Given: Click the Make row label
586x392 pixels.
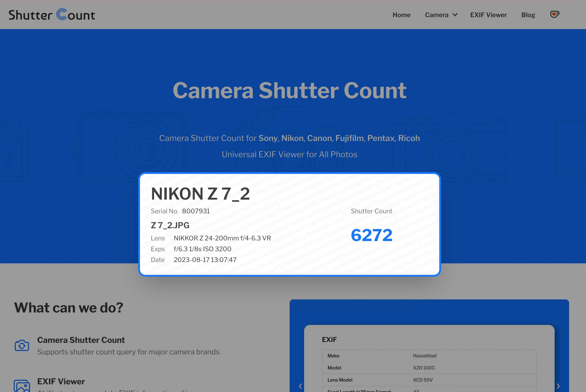Looking at the screenshot, I should 333,356.
